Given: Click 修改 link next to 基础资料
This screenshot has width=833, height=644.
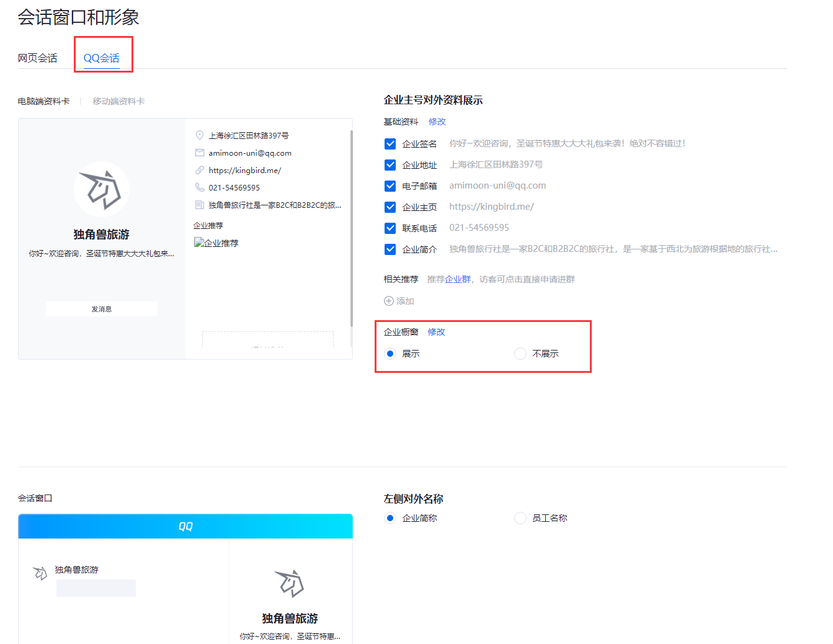Looking at the screenshot, I should [x=437, y=122].
